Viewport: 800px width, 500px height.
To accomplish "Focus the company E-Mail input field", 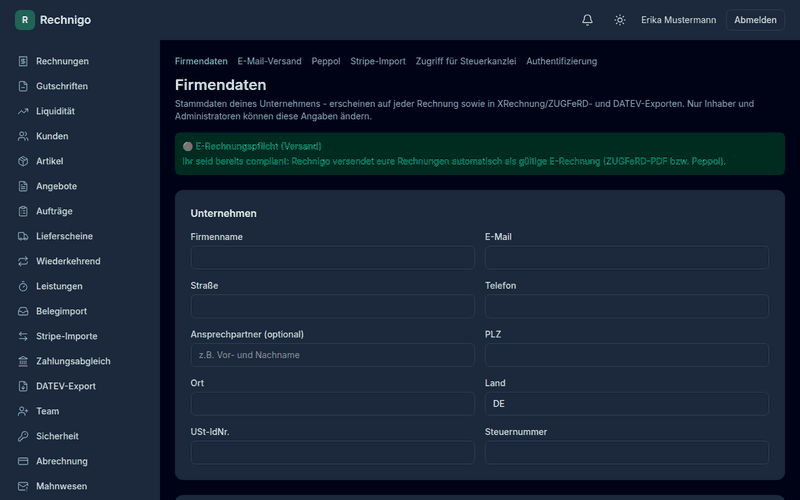I will pos(627,258).
